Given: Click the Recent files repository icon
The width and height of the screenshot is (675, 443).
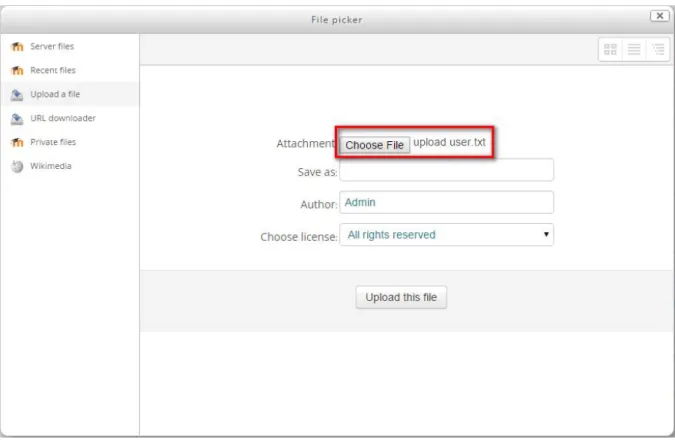Looking at the screenshot, I should 17,70.
